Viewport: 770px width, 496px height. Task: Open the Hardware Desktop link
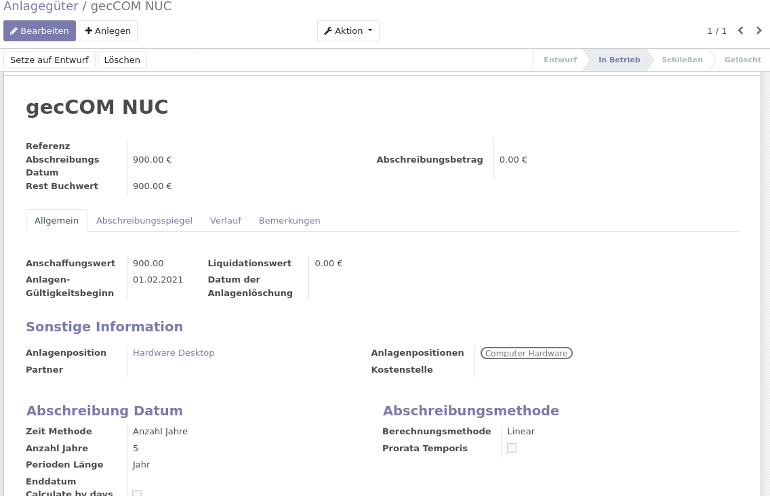[x=173, y=353]
